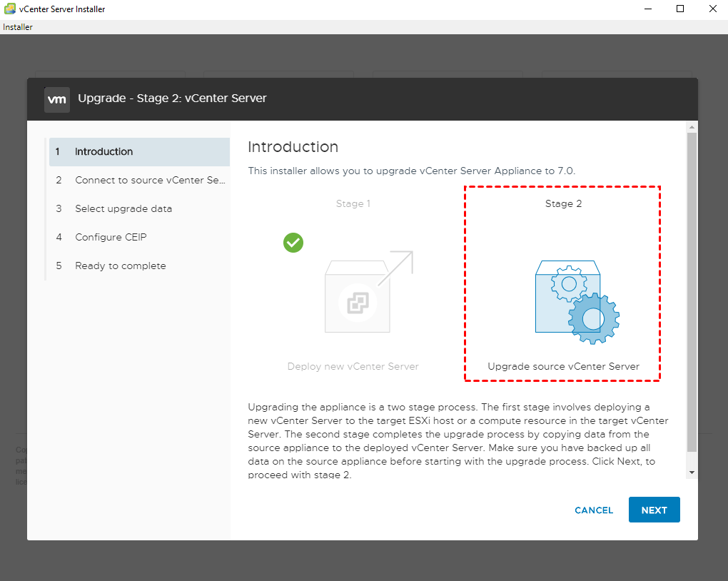Open the Installer menu
728x581 pixels.
pos(18,27)
